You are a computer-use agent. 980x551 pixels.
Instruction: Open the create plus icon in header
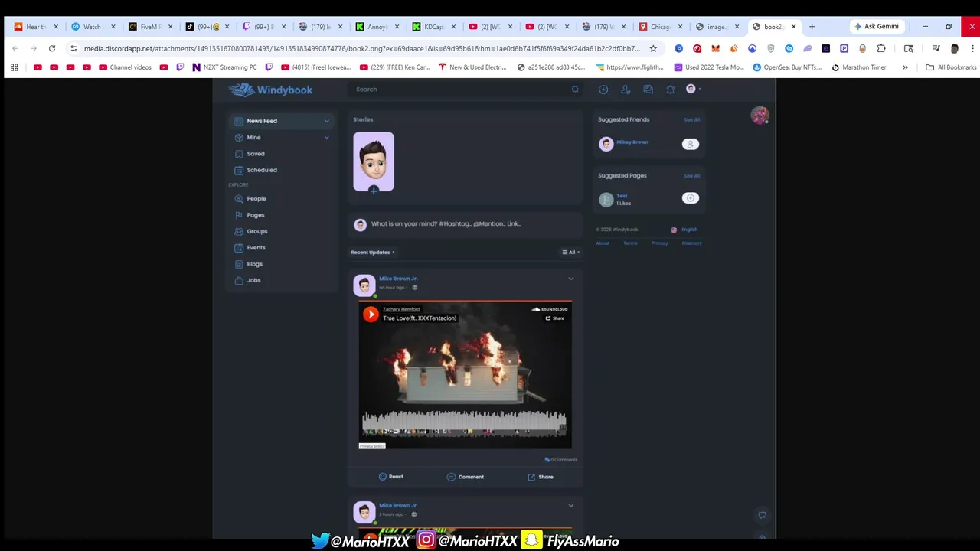[603, 90]
